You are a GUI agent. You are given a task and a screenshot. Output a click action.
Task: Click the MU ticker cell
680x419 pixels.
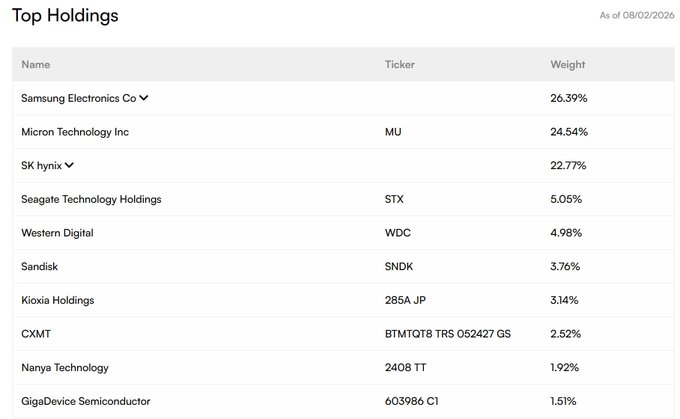393,132
